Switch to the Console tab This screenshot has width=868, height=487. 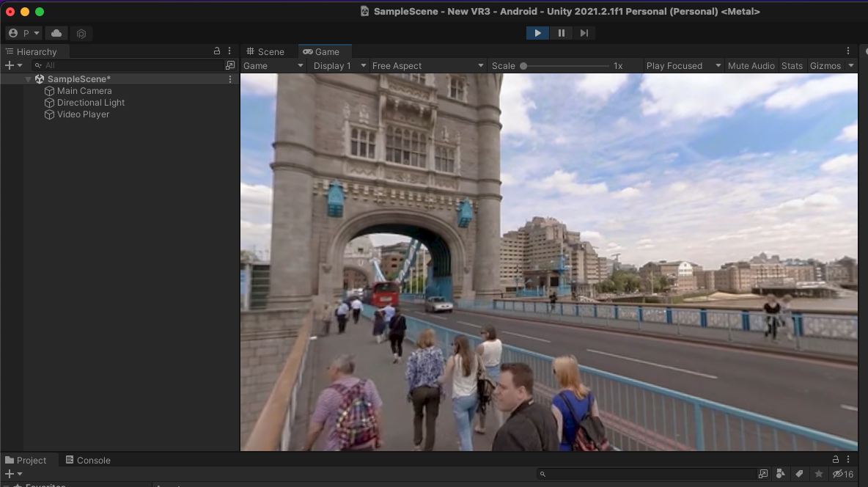pyautogui.click(x=88, y=461)
